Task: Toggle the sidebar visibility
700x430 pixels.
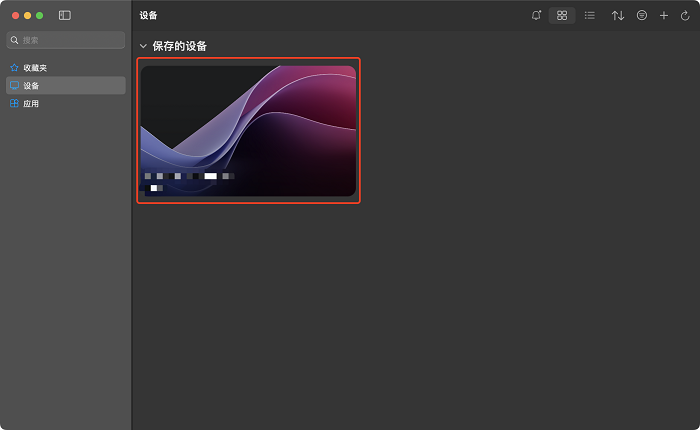Action: point(65,15)
